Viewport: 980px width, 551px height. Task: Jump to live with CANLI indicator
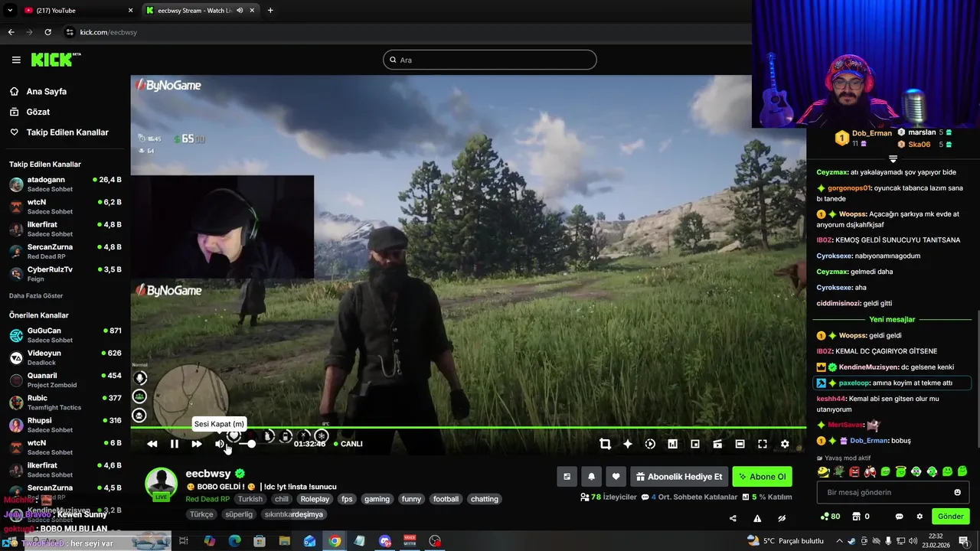point(348,444)
